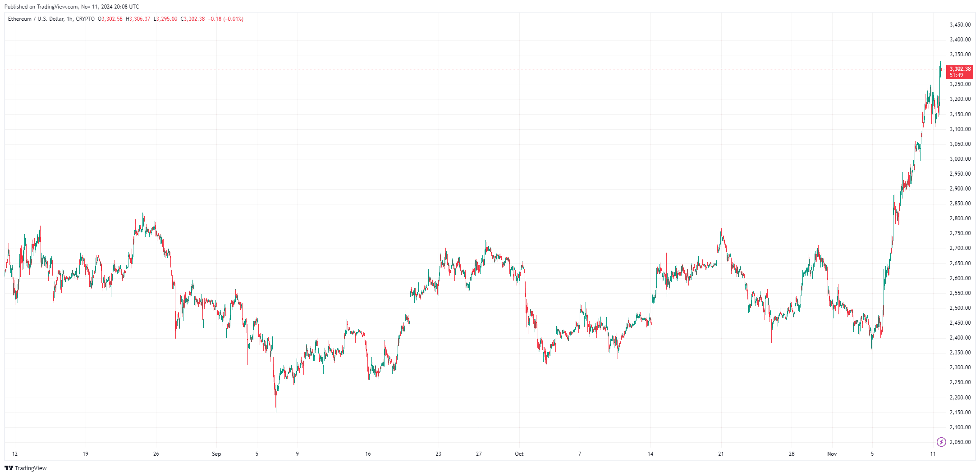Click the Ethereum / U.S. Dollar symbol title
This screenshot has width=980, height=476.
pos(36,19)
